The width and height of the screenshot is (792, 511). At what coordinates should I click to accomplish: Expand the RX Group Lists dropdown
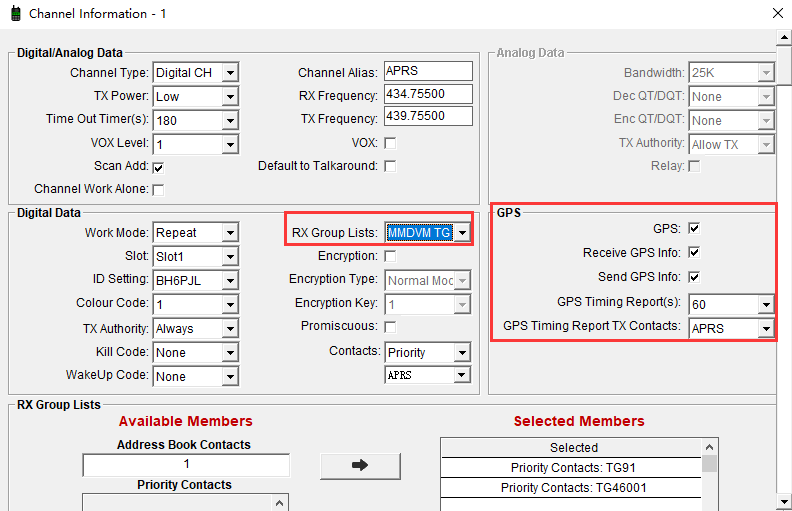pyautogui.click(x=462, y=233)
